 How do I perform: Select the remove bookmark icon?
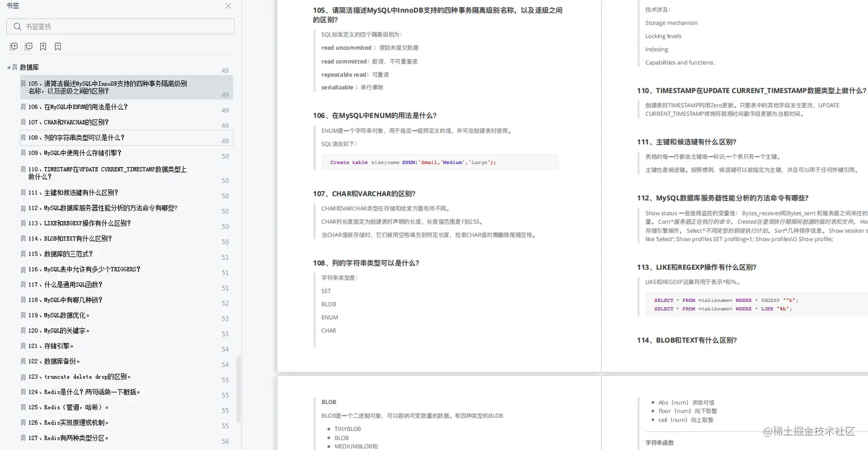(x=57, y=46)
